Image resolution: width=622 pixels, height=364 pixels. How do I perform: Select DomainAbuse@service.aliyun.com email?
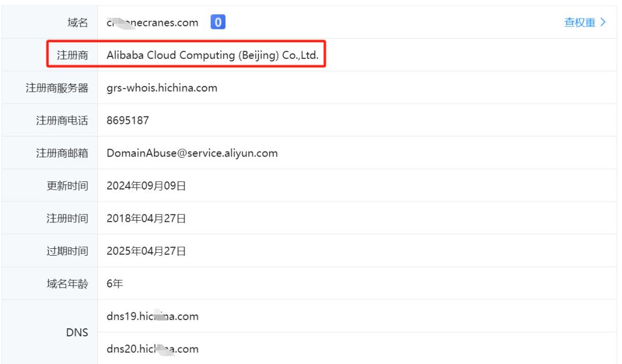click(x=192, y=153)
